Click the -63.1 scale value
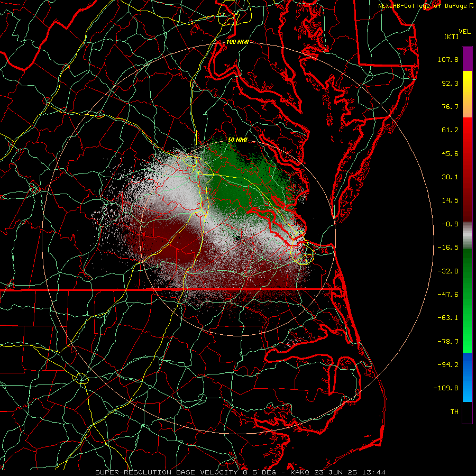The height and width of the screenshot is (476, 476). [x=448, y=318]
